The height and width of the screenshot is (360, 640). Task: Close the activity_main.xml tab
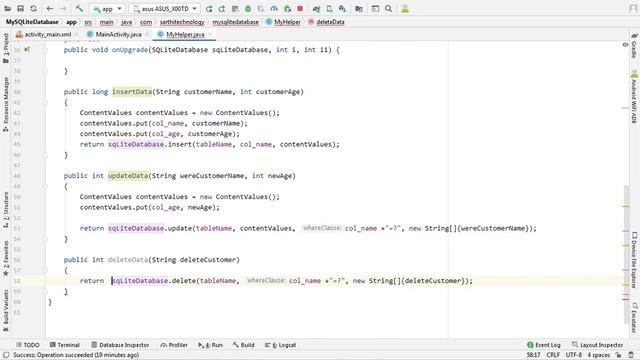(77, 34)
